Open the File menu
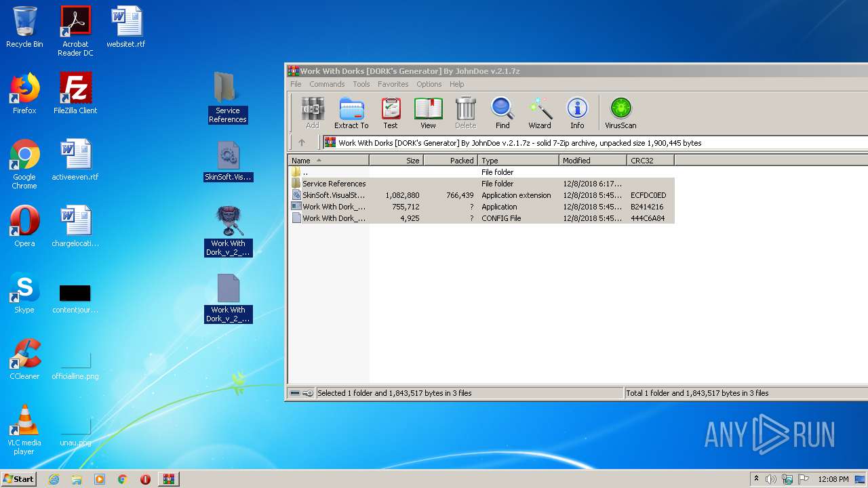868x488 pixels. (x=296, y=84)
